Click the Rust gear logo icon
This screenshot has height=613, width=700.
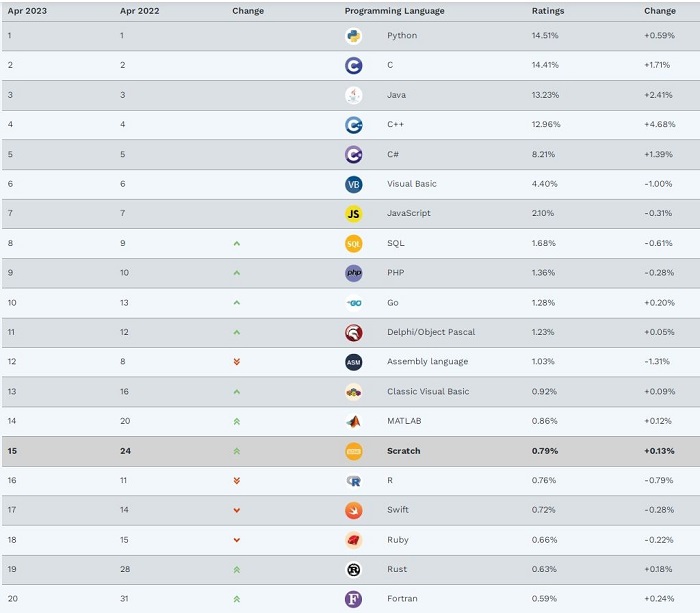354,569
